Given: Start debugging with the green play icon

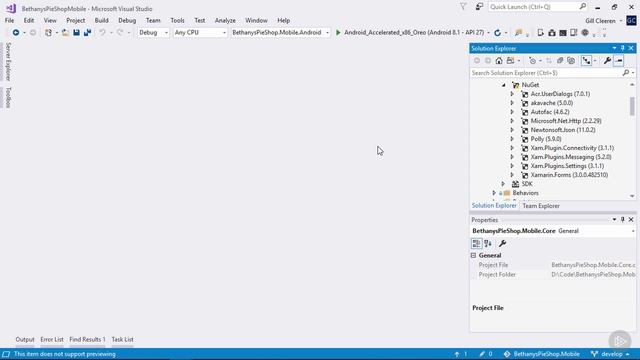Looking at the screenshot, I should 338,32.
